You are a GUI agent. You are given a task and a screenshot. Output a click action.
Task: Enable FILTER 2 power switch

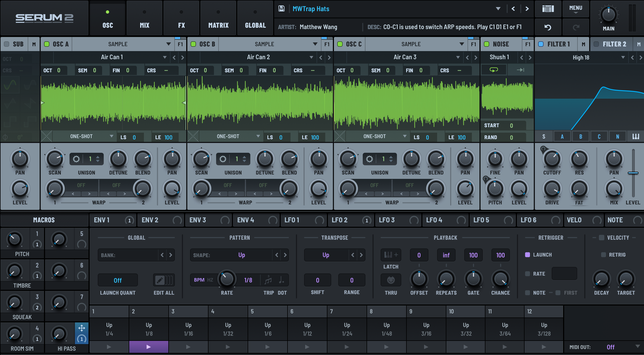click(596, 44)
